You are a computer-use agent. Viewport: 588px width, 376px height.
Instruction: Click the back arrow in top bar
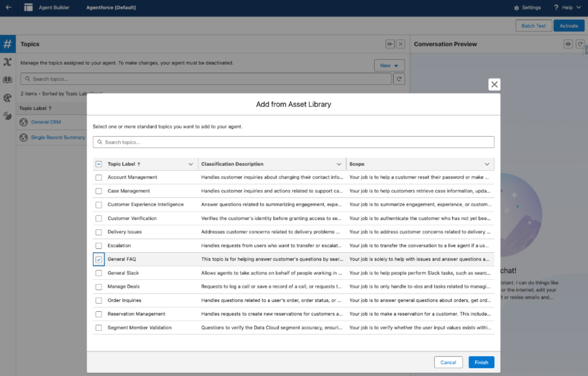tap(8, 8)
